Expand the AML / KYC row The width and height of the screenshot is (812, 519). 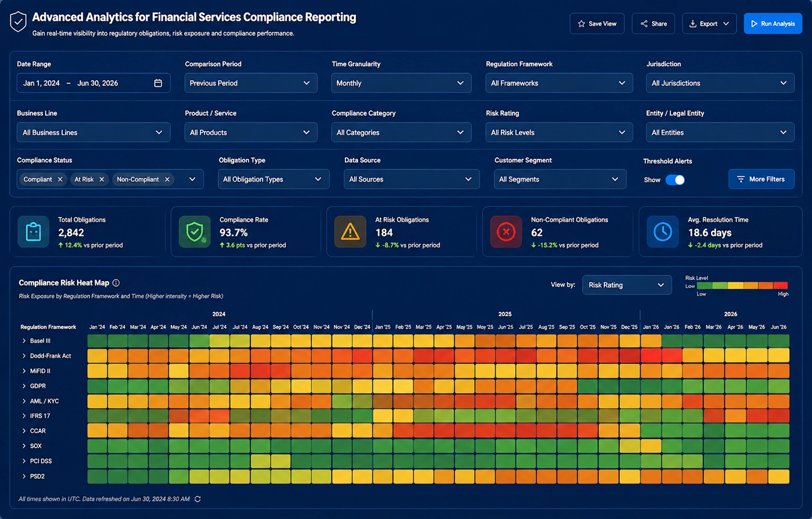pyautogui.click(x=24, y=401)
